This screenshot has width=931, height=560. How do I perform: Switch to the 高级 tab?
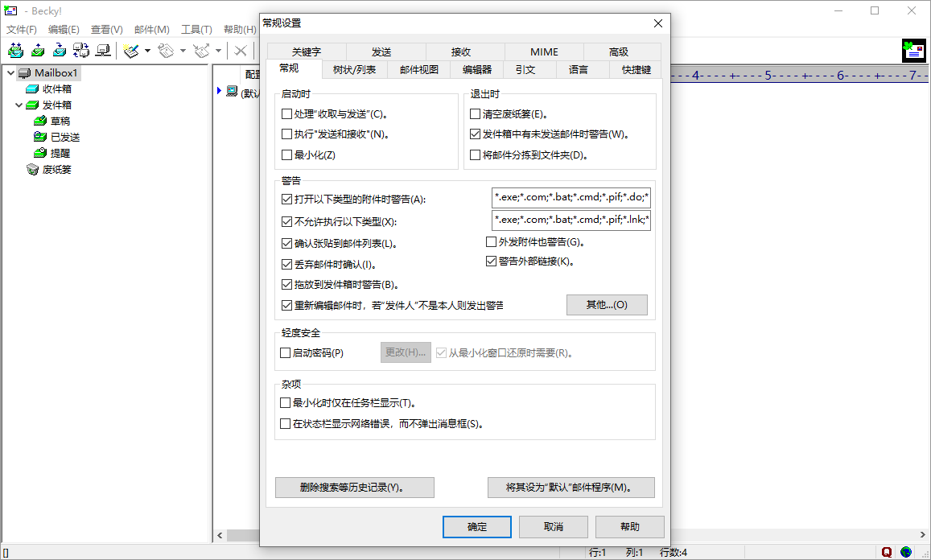tap(619, 51)
